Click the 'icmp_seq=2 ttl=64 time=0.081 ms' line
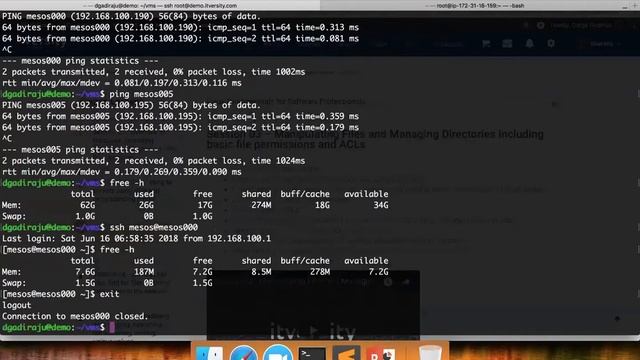The height and width of the screenshot is (360, 640). (x=180, y=38)
